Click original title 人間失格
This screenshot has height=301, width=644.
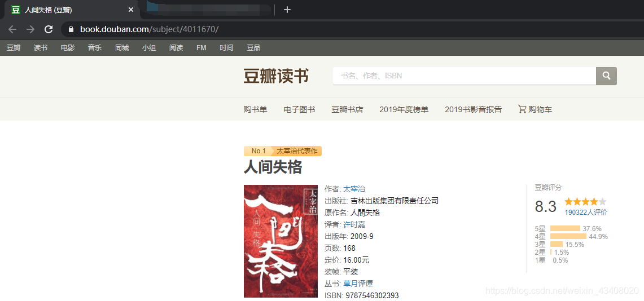point(365,213)
